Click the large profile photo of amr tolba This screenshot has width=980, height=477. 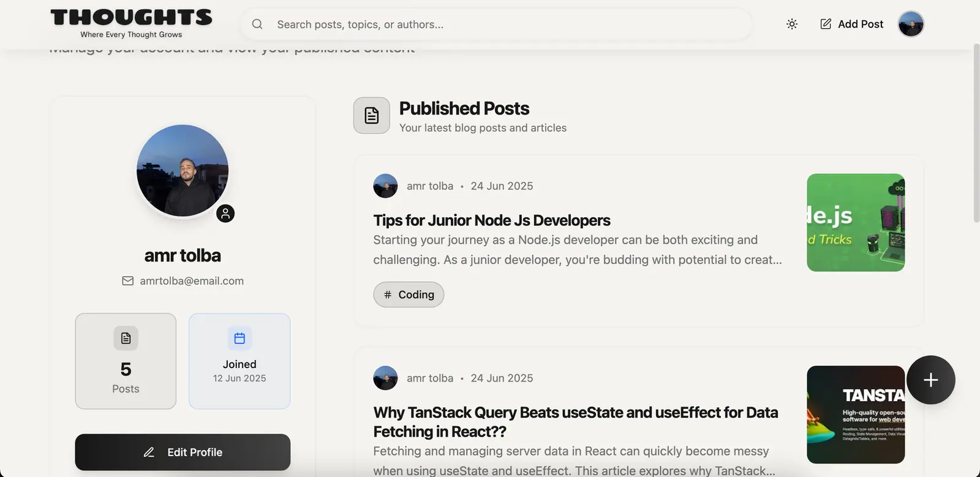click(x=183, y=171)
